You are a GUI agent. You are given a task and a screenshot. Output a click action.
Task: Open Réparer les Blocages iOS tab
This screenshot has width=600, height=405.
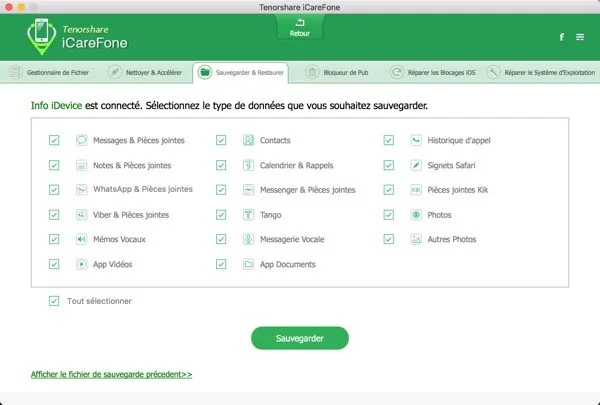point(433,72)
